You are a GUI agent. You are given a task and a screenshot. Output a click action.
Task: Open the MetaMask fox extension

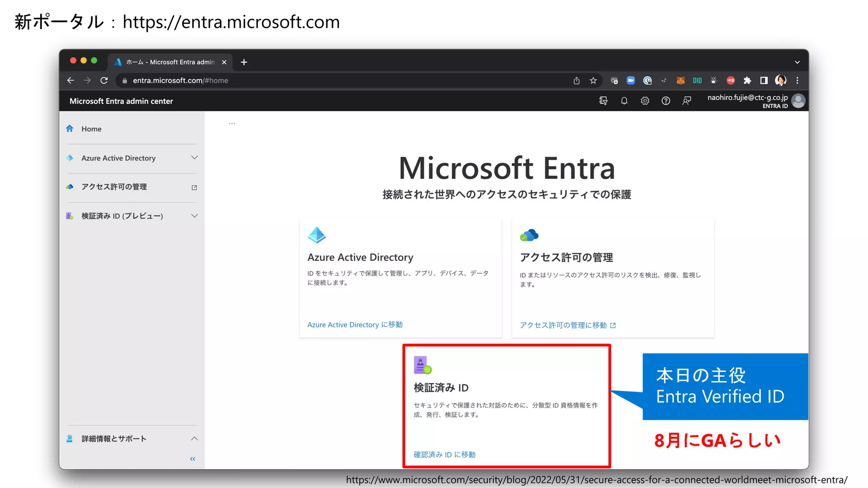point(681,80)
